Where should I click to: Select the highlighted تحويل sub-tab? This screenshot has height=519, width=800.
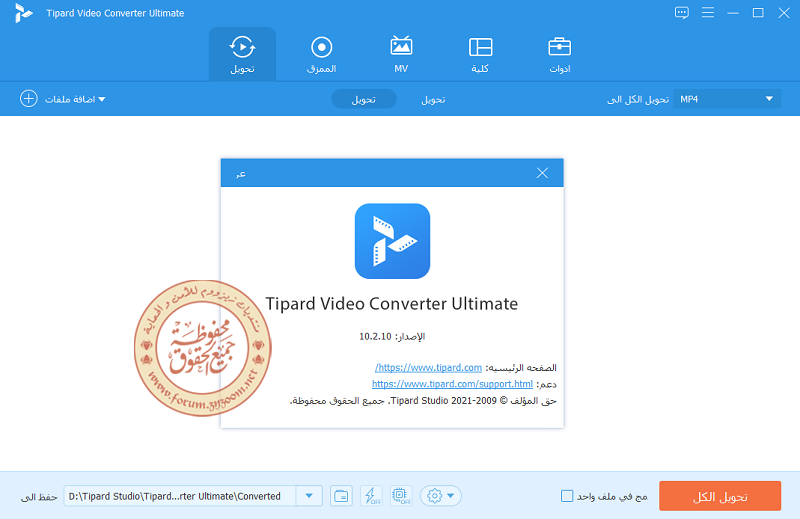coord(364,99)
